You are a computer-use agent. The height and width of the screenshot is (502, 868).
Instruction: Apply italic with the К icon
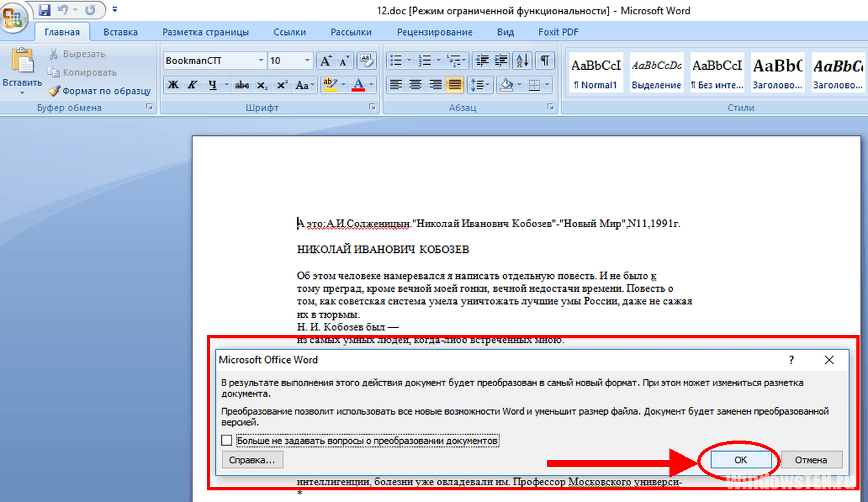pos(192,85)
